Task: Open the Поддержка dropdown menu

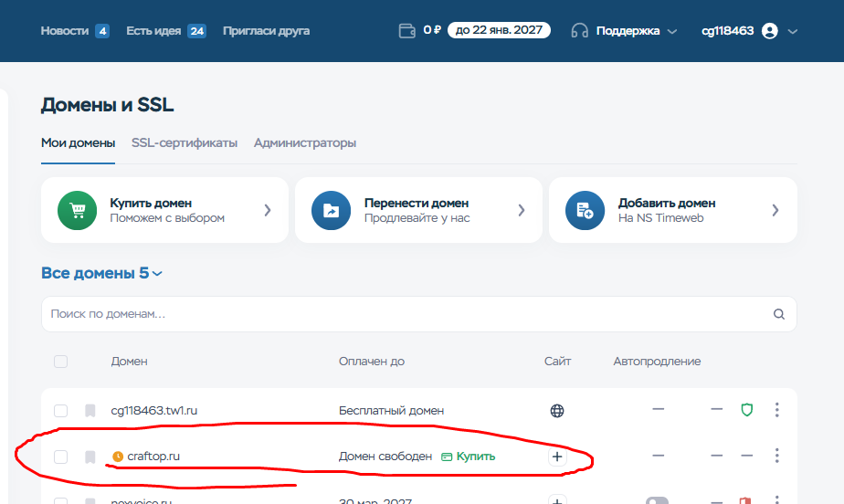Action: tap(626, 31)
